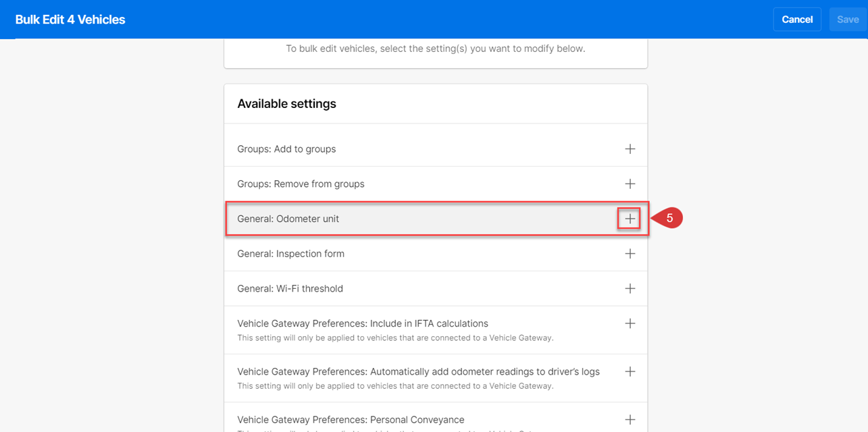This screenshot has width=868, height=432.
Task: Open the General: Inspection form row
Action: (x=290, y=254)
